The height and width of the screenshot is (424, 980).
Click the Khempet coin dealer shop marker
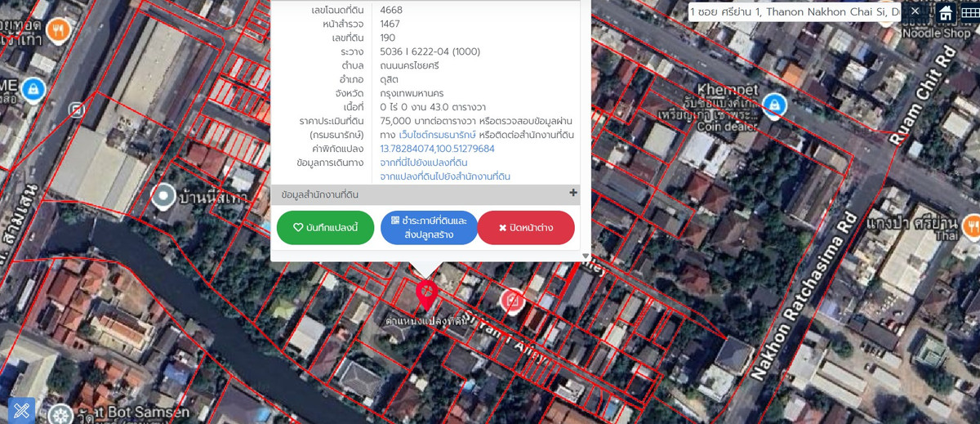click(x=773, y=104)
